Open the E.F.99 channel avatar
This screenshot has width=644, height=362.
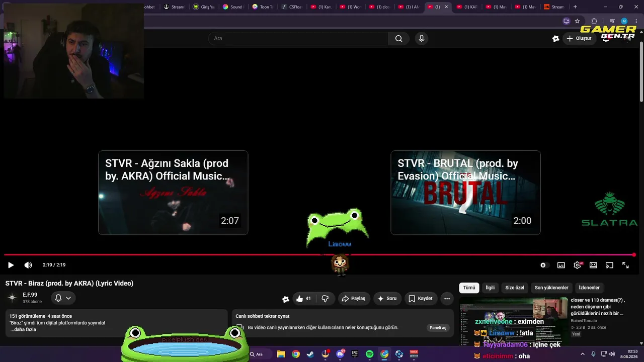[12, 298]
